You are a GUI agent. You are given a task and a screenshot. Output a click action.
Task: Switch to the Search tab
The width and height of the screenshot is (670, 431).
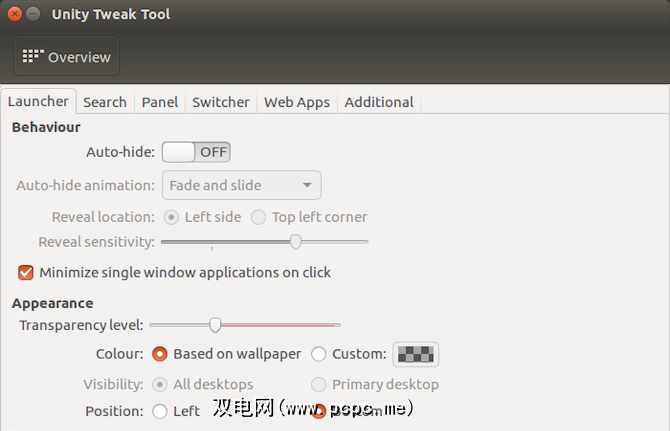(x=105, y=102)
